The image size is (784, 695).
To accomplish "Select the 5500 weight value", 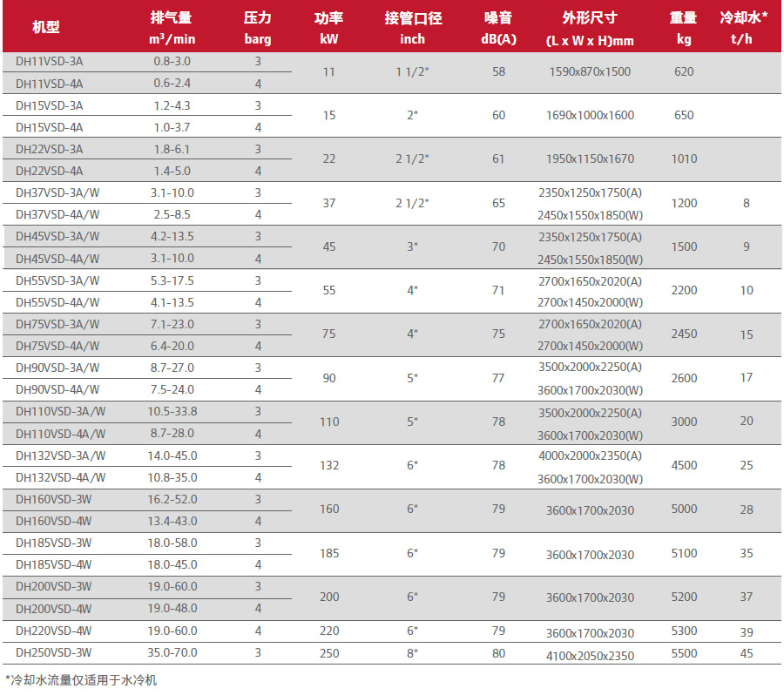I will point(684,653).
